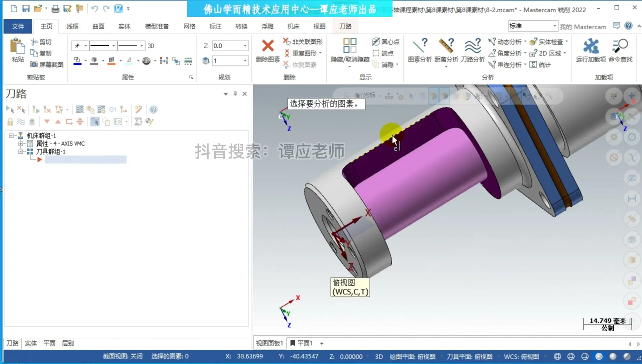Click the red X 删除图素 delete icon
Viewport: 642px width, 364px height.
[268, 46]
